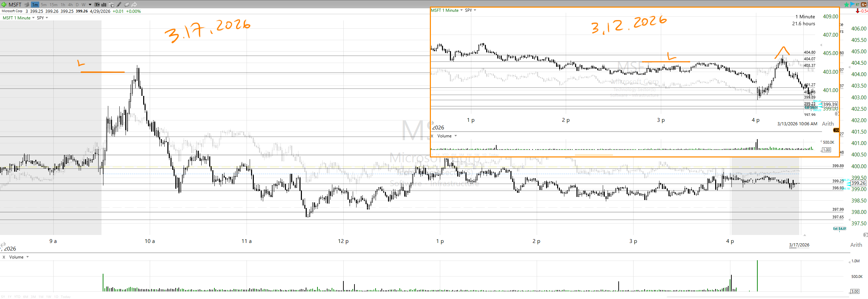
Task: Switch to the 5m timeframe
Action: click(44, 4)
